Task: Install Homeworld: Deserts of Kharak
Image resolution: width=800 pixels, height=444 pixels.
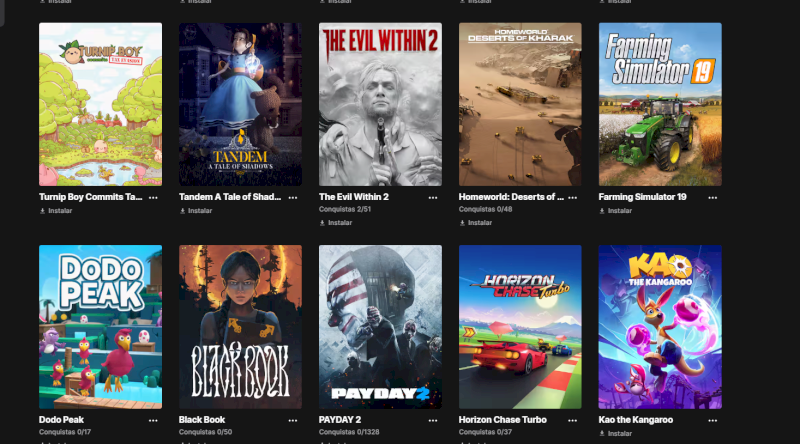Action: (476, 223)
